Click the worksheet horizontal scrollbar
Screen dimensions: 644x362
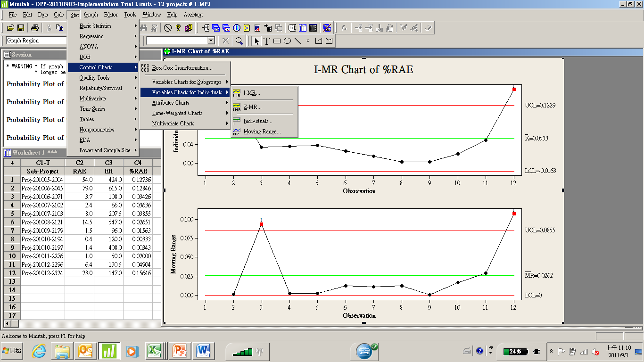(82, 323)
